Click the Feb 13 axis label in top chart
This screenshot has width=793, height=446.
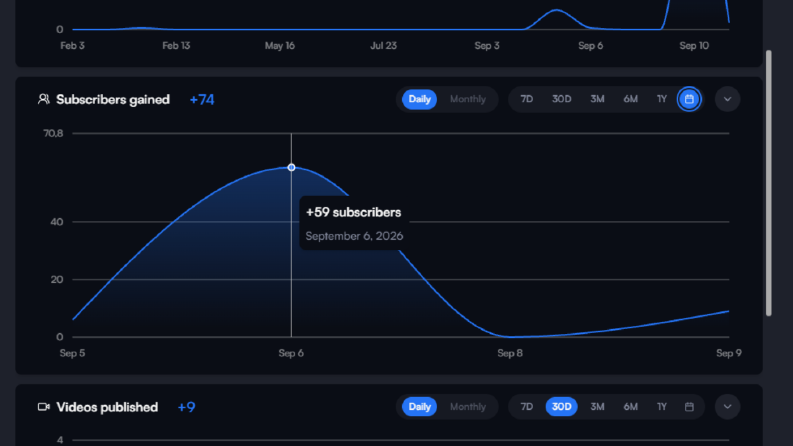pos(176,46)
